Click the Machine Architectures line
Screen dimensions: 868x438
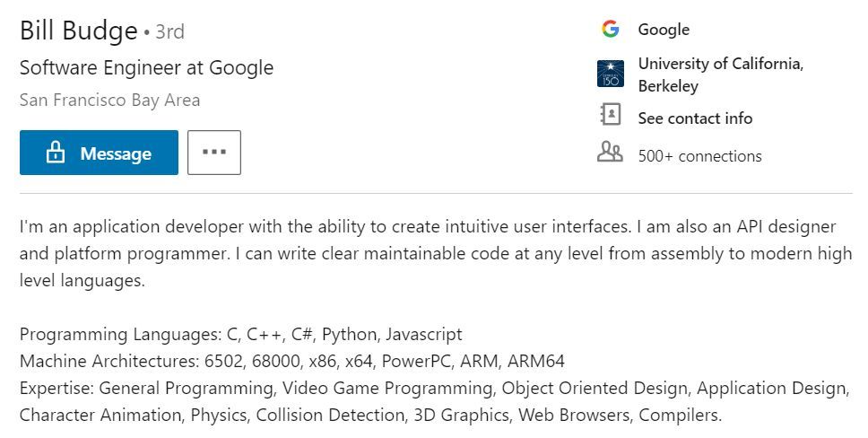tap(292, 362)
